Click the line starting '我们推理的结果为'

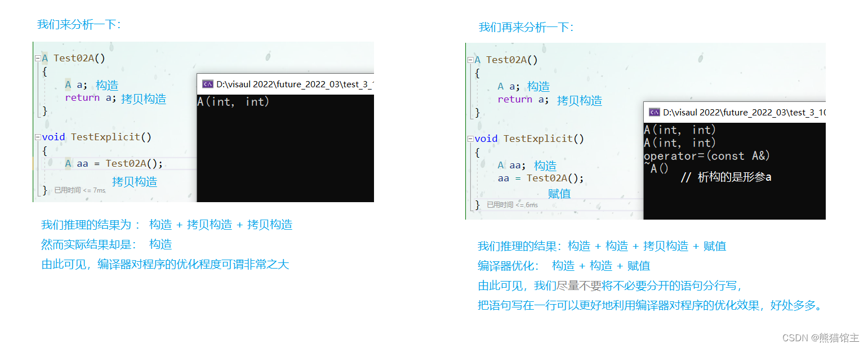(x=167, y=225)
